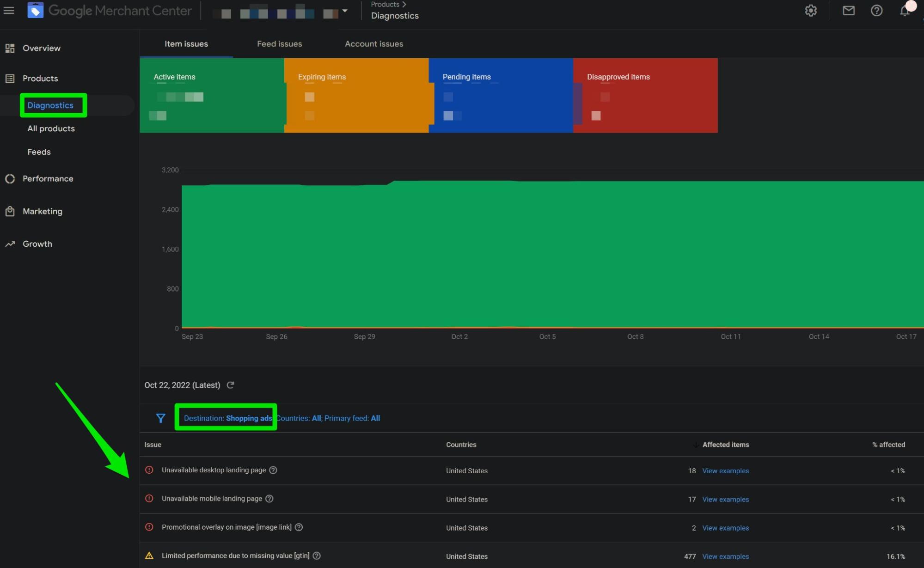The image size is (924, 568).
Task: Click warning triangle for missing gtin issue
Action: click(x=149, y=556)
